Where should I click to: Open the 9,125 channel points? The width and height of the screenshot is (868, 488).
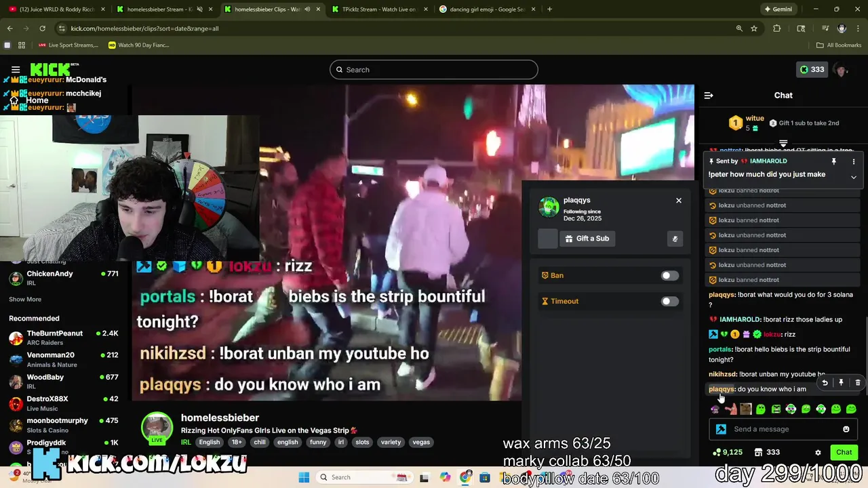coord(727,452)
